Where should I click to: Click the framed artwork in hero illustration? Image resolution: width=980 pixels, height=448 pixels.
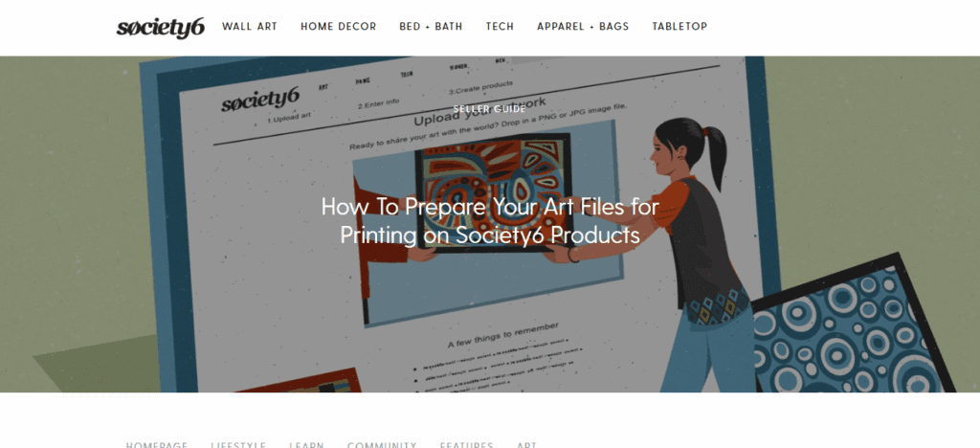pos(493,190)
